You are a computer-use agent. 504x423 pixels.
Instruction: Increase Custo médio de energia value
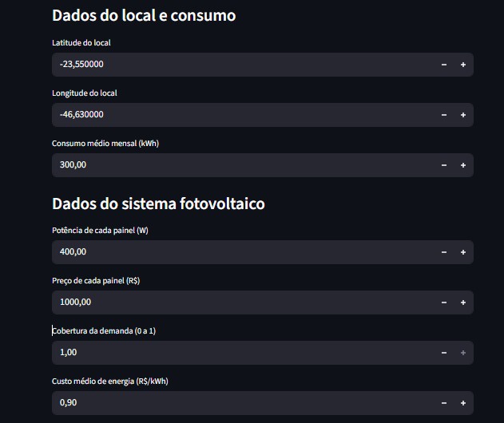tap(463, 403)
